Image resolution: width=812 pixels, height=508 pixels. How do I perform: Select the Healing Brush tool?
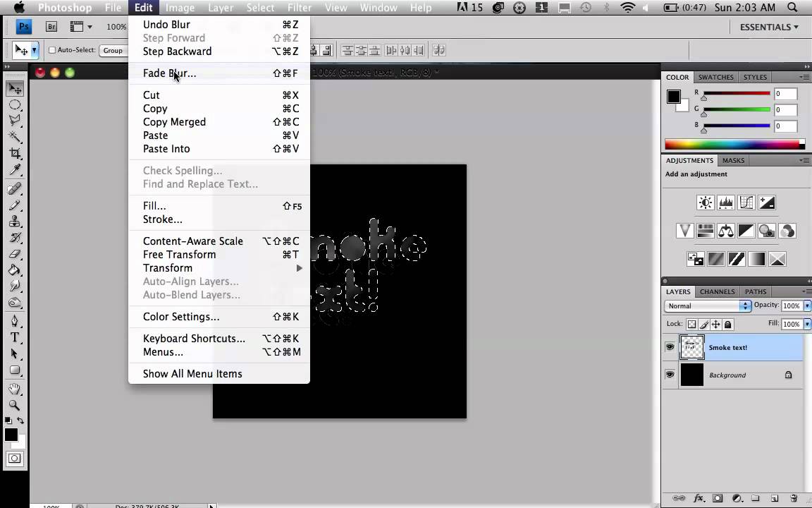[15, 188]
